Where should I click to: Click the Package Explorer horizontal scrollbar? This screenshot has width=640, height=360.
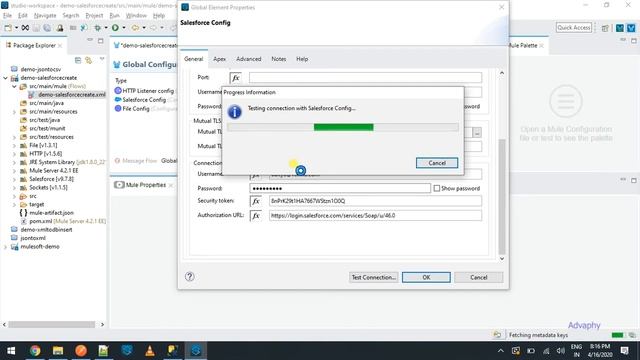click(52, 324)
